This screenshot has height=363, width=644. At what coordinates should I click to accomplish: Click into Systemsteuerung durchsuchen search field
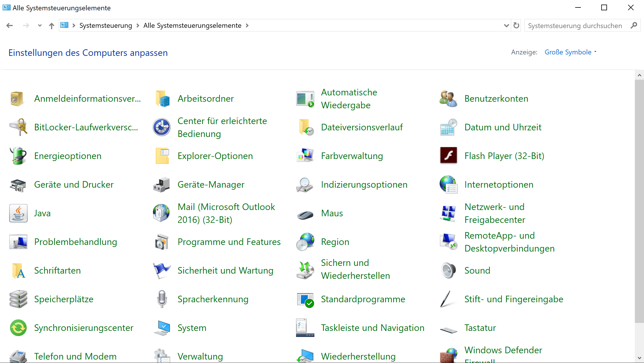[575, 25]
